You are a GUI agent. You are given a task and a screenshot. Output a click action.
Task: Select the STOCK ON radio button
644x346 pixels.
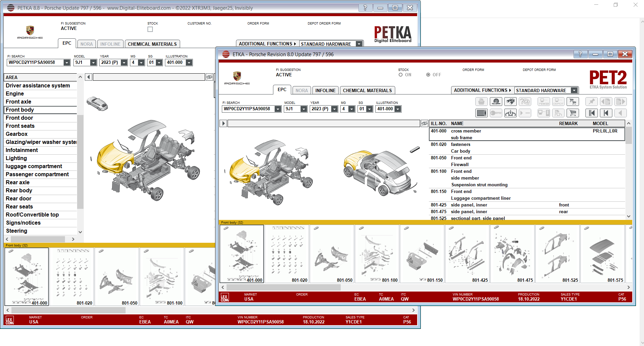tap(401, 75)
